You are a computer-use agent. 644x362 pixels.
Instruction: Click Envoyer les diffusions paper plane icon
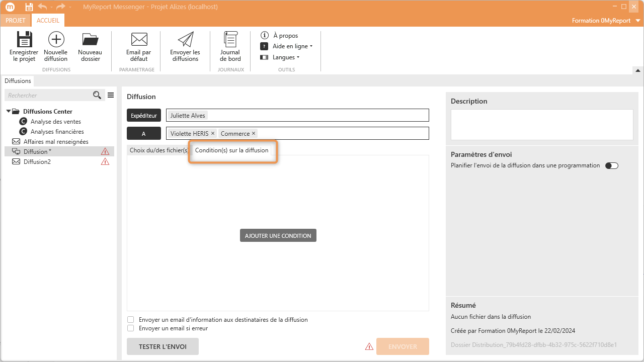click(x=185, y=40)
